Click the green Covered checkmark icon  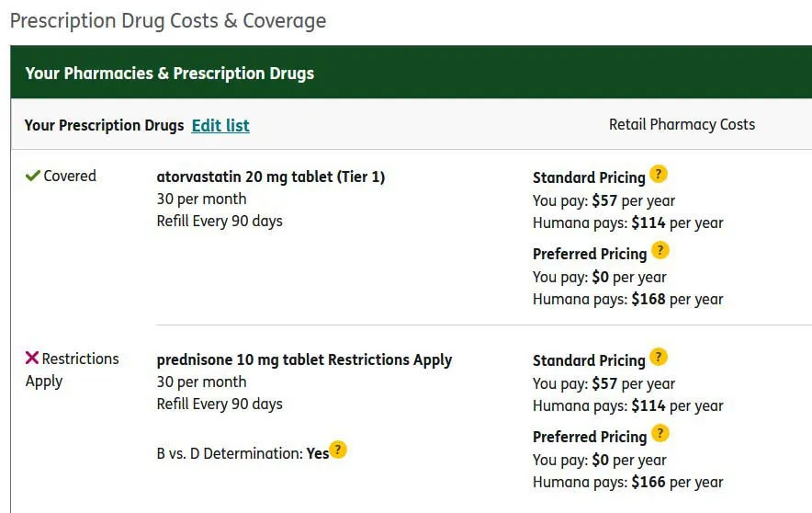[32, 176]
